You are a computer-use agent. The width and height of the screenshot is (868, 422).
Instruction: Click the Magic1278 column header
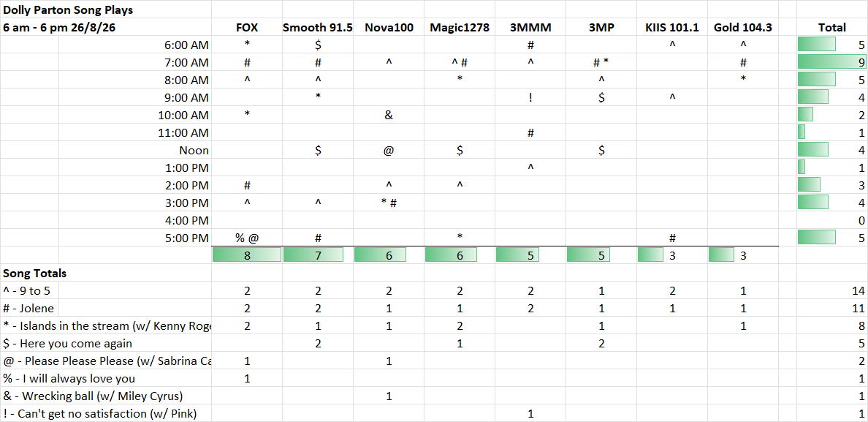(460, 27)
